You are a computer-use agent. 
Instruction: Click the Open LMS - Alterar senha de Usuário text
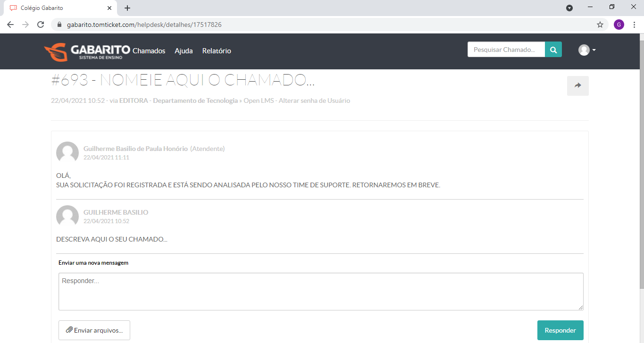297,100
